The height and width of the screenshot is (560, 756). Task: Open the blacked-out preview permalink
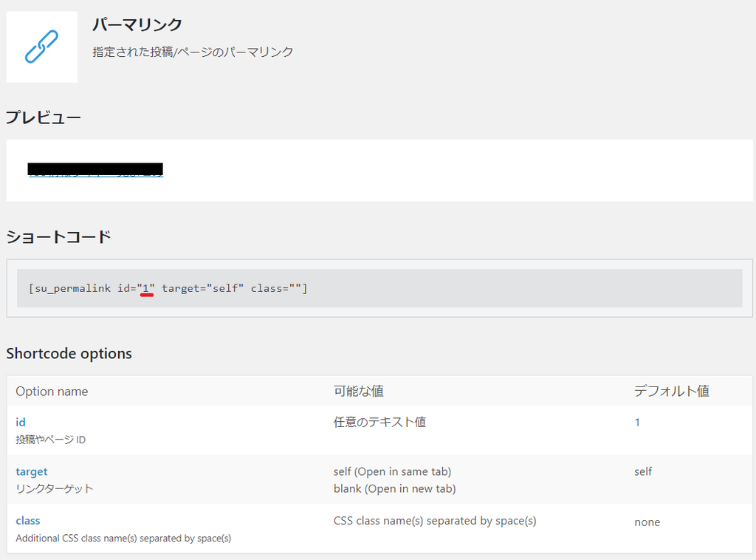96,168
